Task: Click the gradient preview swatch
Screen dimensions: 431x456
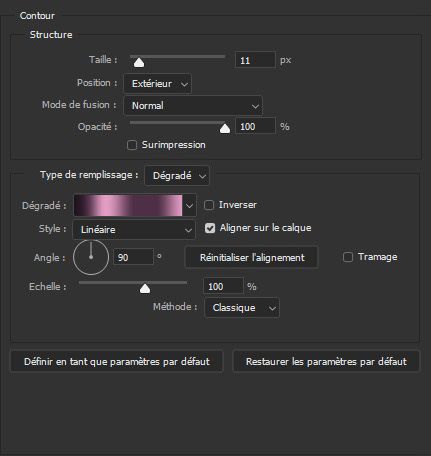Action: [x=128, y=206]
